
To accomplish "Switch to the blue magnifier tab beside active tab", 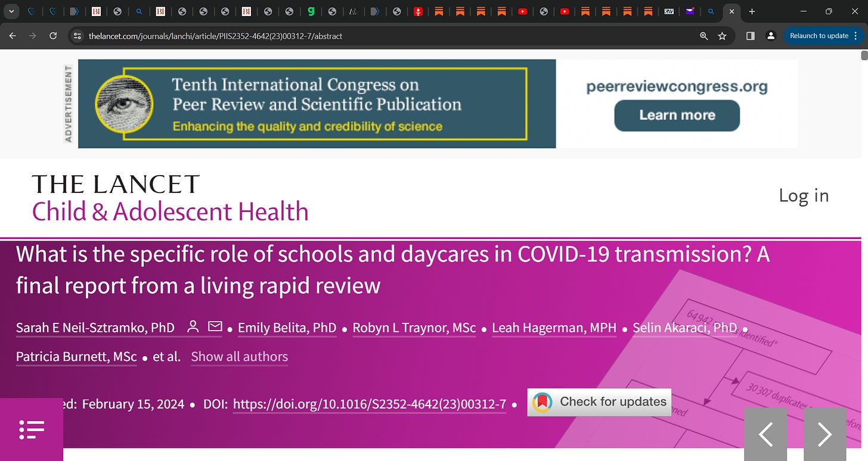I will coord(711,11).
